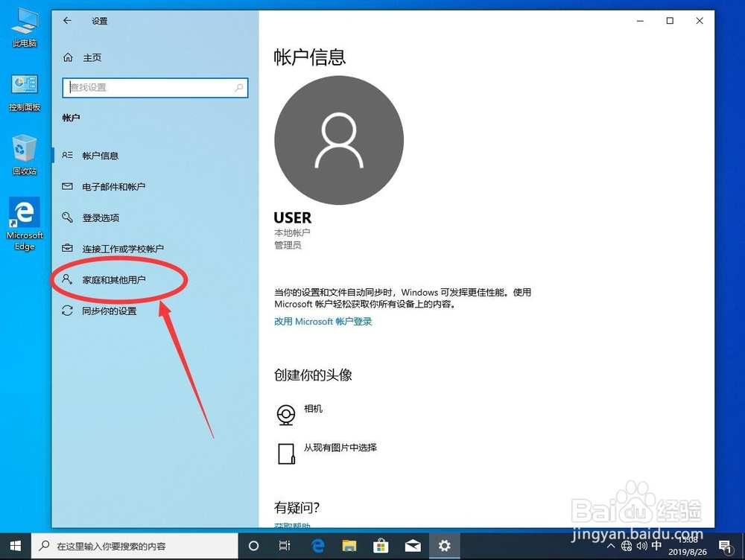Click the volume speaker tray icon
This screenshot has height=560, width=745.
pyautogui.click(x=641, y=547)
